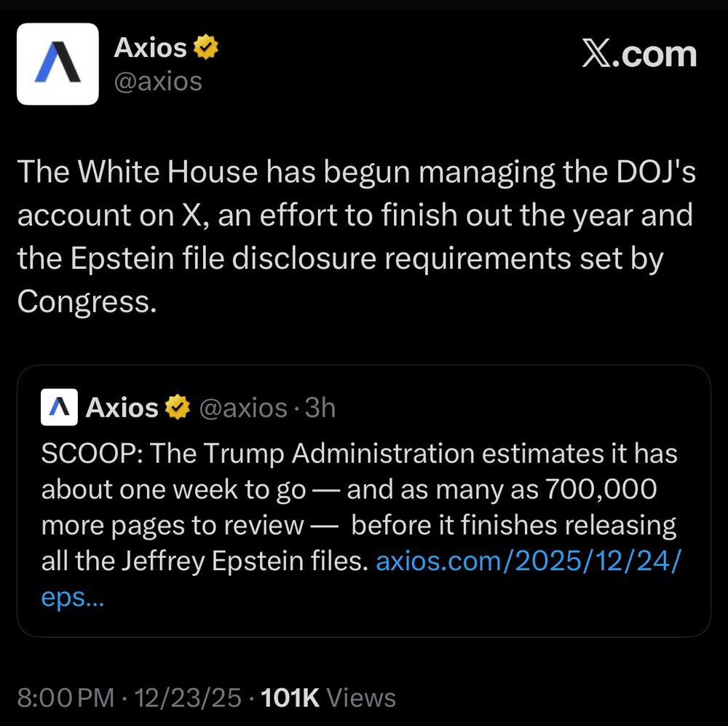The image size is (728, 726).
Task: Click the X.com logo
Action: [x=638, y=55]
